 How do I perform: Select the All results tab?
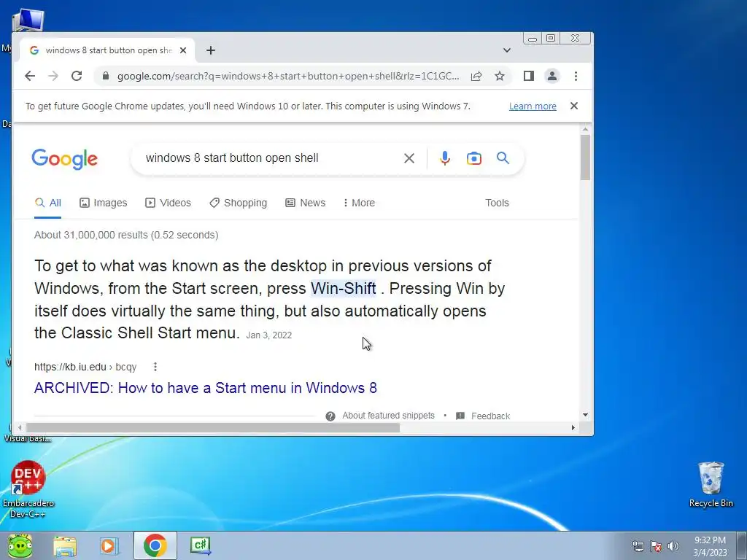(x=47, y=203)
